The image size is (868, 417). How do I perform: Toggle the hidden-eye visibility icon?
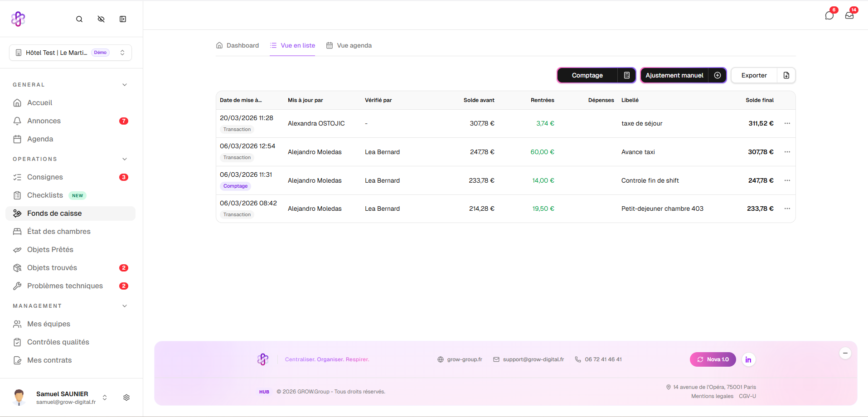[x=101, y=19]
